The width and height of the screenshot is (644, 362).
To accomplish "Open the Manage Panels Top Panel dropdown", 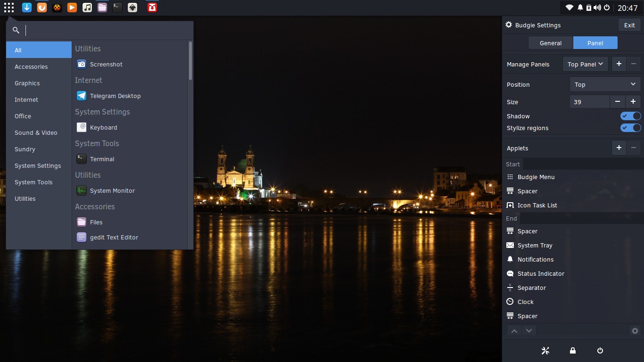I will pyautogui.click(x=585, y=64).
